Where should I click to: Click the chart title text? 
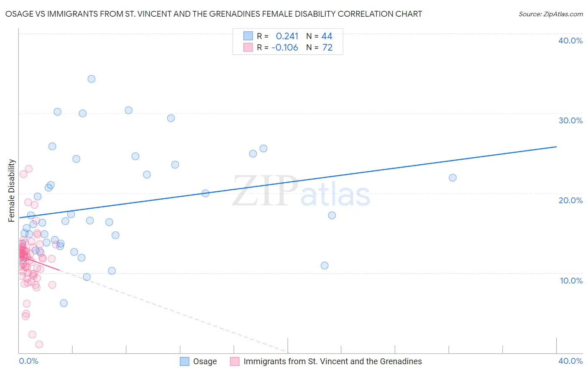point(213,14)
